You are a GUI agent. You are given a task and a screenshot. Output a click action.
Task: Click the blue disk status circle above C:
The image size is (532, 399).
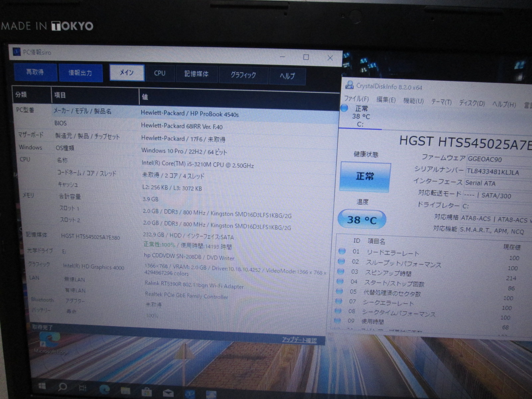[x=344, y=108]
